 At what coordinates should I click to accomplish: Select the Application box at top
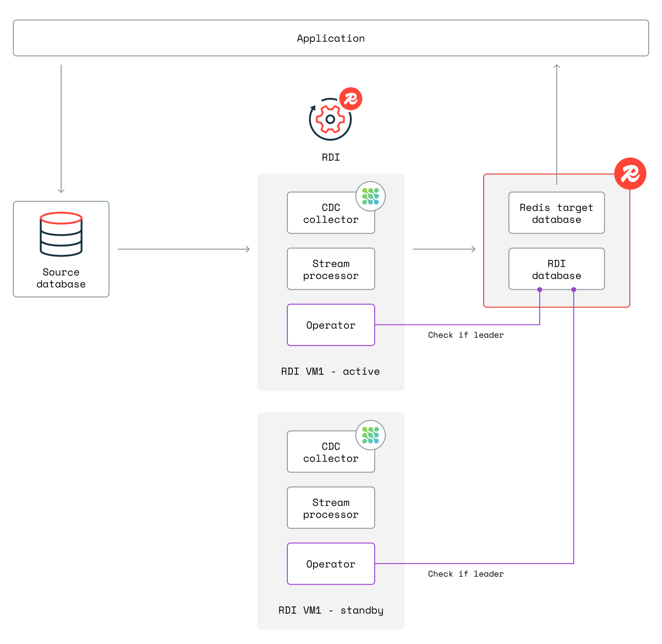click(331, 38)
